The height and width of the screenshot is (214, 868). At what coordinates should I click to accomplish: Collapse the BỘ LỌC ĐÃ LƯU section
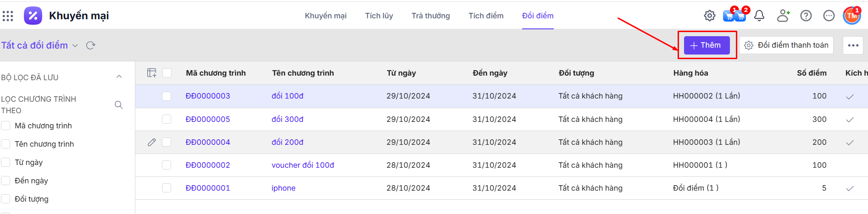click(x=119, y=77)
